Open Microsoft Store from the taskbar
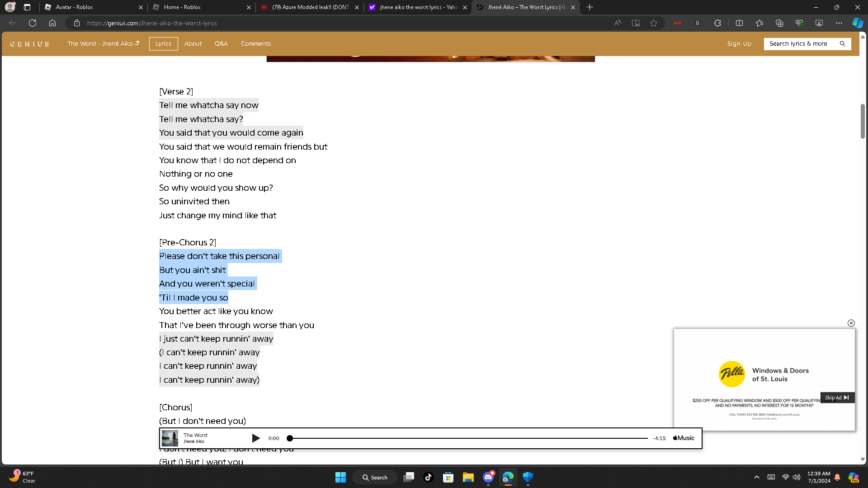868x488 pixels. coord(448,477)
